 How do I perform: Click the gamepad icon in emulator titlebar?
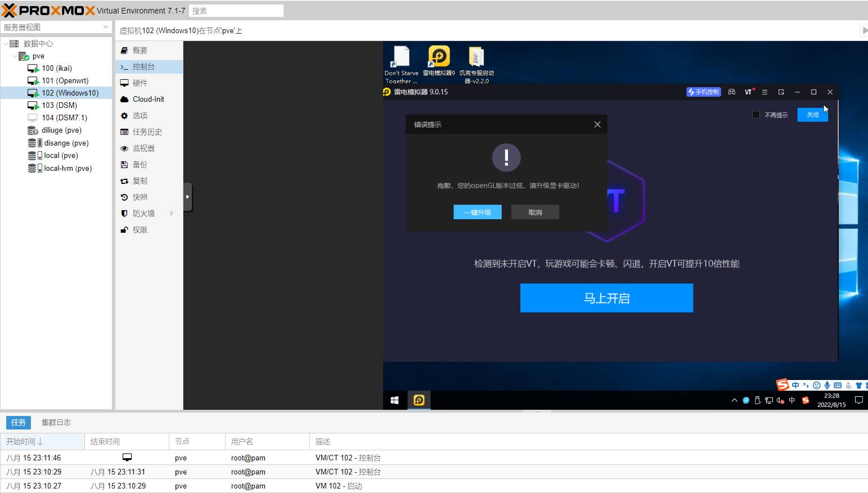tap(731, 92)
